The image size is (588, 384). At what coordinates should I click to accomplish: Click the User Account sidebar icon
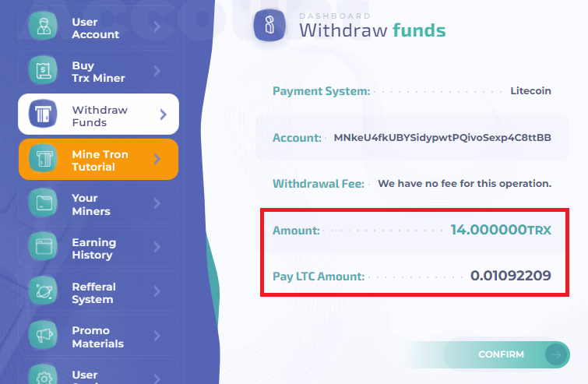point(43,27)
